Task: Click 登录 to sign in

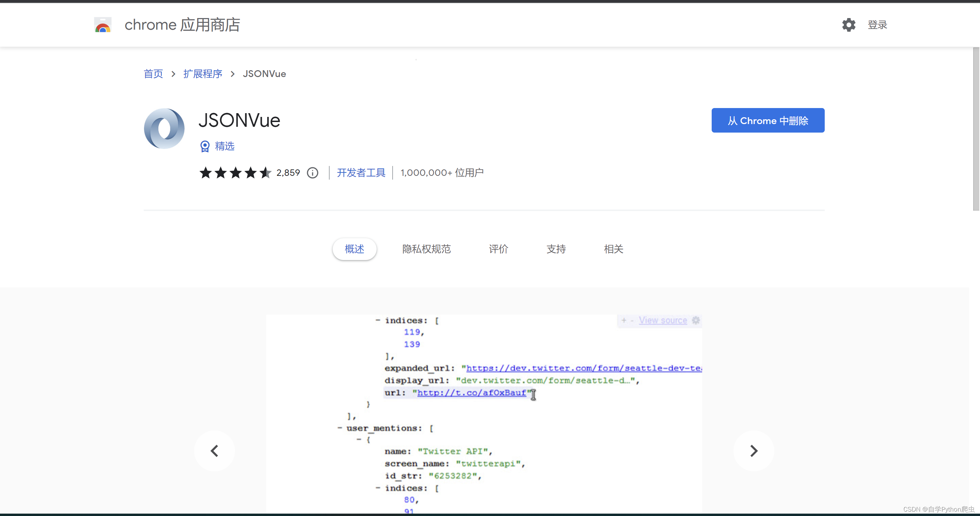Action: [877, 25]
